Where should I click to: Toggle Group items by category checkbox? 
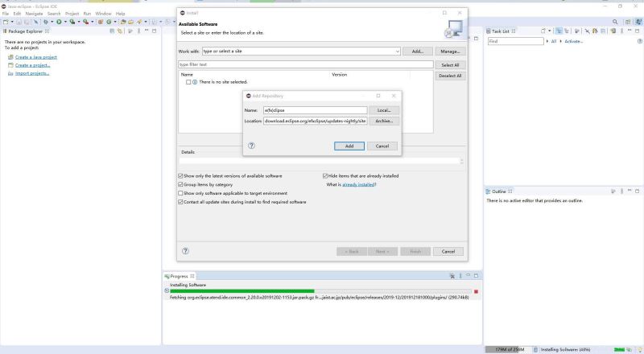[180, 185]
